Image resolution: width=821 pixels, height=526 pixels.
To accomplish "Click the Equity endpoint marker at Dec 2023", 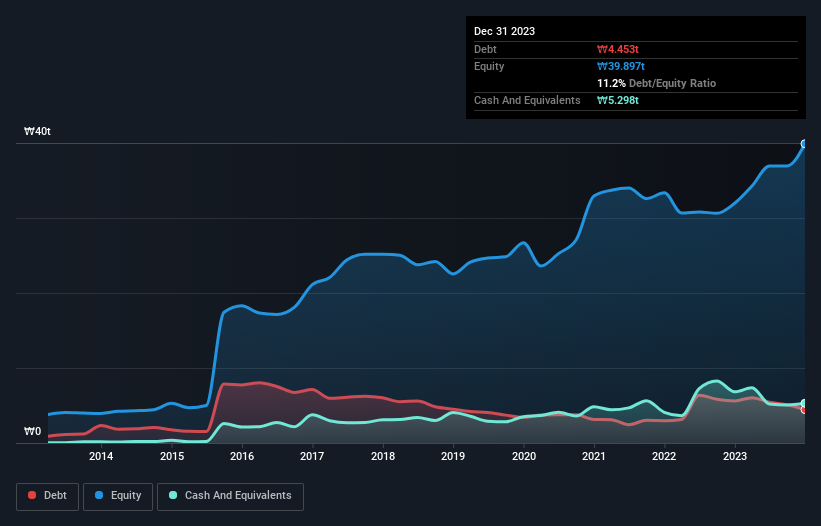I will (x=805, y=144).
